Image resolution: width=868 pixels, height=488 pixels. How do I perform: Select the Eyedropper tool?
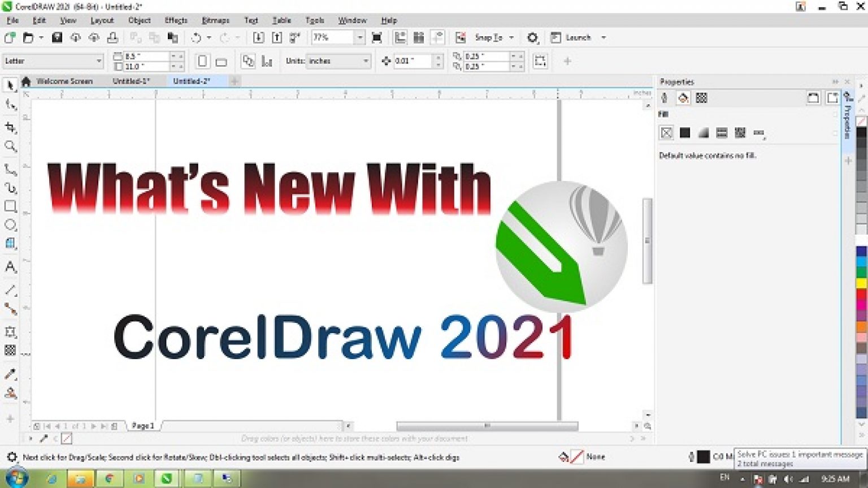[x=10, y=374]
